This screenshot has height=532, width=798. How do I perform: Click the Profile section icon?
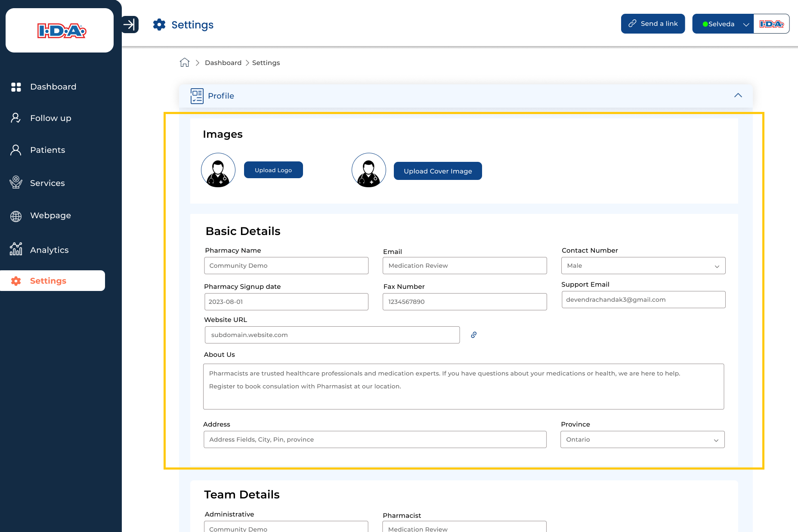pos(197,96)
